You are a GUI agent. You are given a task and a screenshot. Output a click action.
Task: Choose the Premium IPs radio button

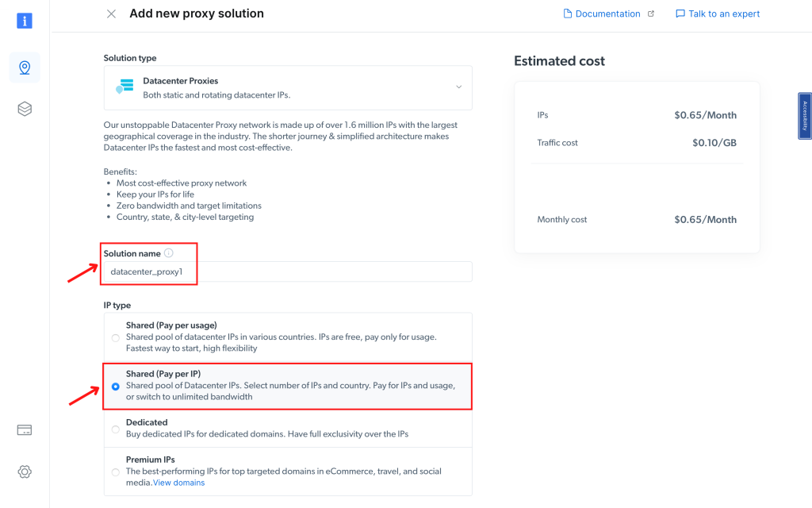115,471
